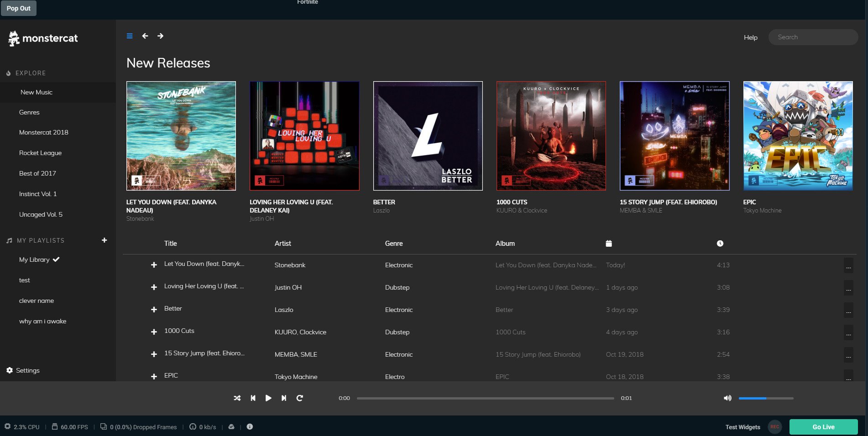Open Laszlo Better album cover
868x436 pixels.
(428, 136)
